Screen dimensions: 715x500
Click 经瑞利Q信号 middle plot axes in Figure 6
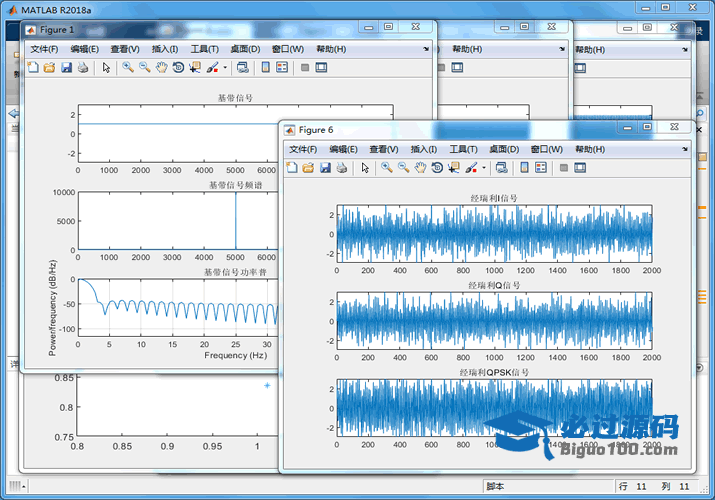494,321
